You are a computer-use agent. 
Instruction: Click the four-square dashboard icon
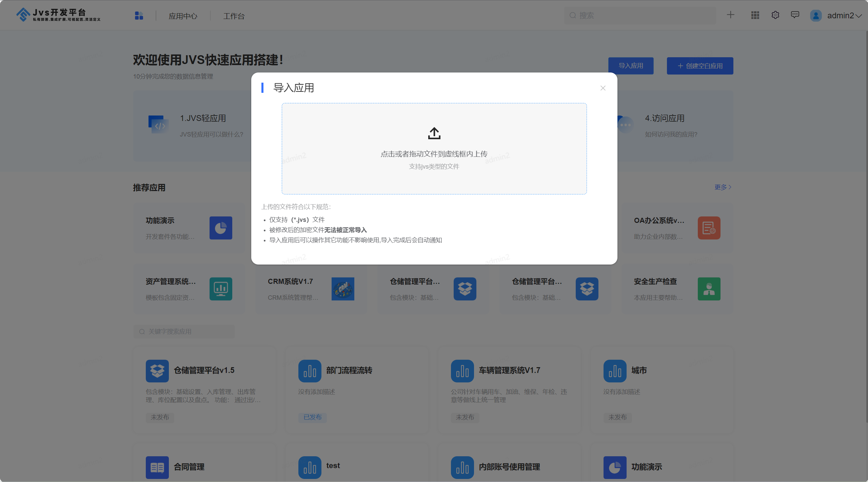[x=139, y=16]
